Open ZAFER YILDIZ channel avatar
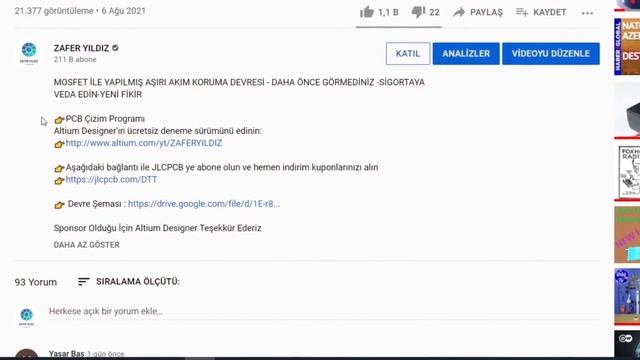 point(29,53)
